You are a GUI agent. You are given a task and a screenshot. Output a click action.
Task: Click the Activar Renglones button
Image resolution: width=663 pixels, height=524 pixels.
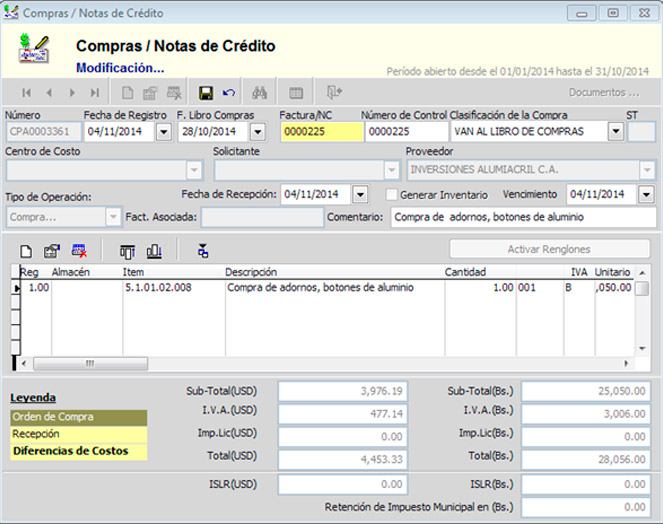(548, 249)
